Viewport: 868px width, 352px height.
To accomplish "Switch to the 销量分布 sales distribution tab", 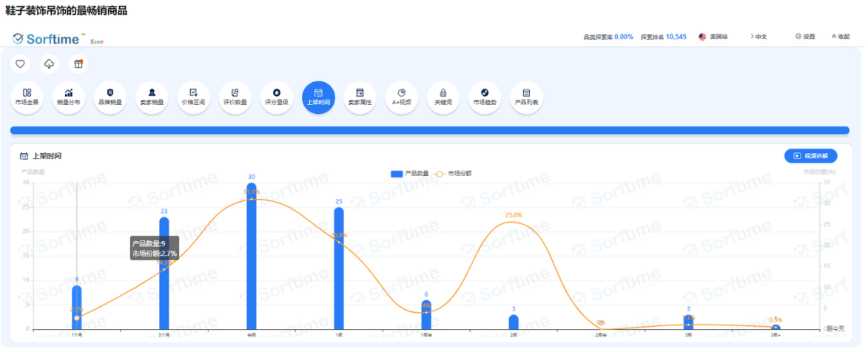I will tap(69, 98).
